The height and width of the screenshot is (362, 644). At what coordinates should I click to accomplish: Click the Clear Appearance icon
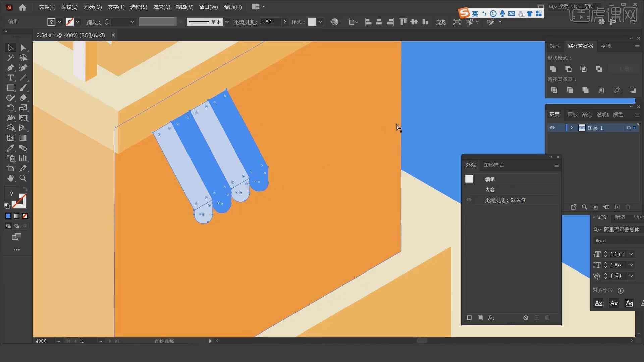point(526,318)
